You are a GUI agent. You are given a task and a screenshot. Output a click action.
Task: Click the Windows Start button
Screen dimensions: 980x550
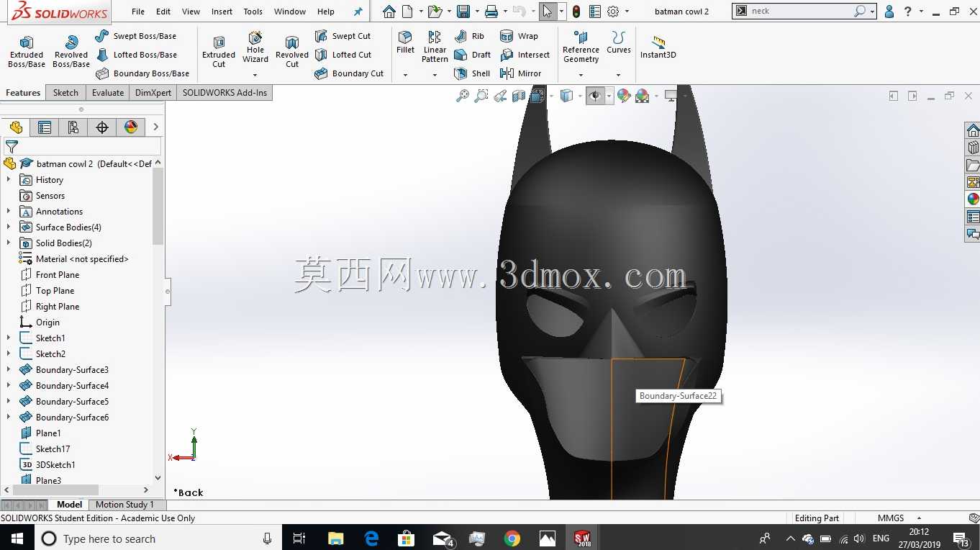click(x=17, y=538)
